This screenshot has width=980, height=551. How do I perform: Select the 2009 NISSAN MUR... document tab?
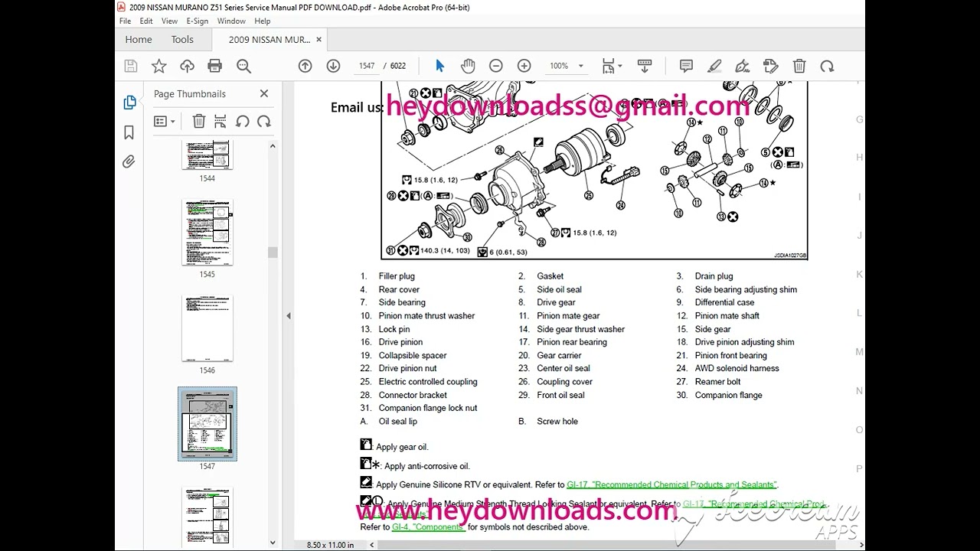tap(269, 40)
